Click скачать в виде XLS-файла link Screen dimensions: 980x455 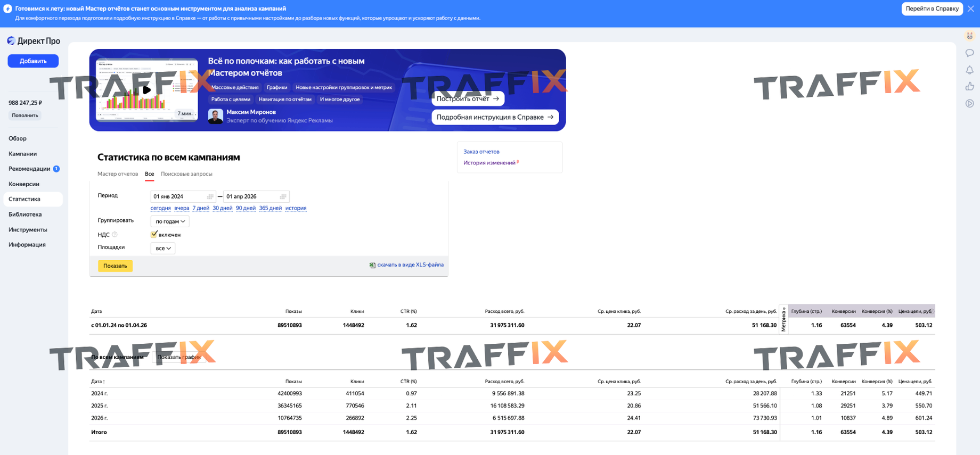410,265
